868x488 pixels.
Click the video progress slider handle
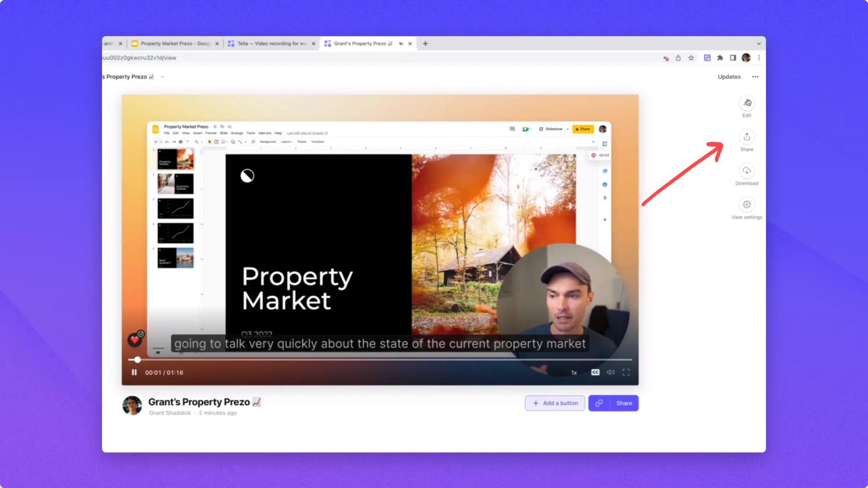[137, 360]
